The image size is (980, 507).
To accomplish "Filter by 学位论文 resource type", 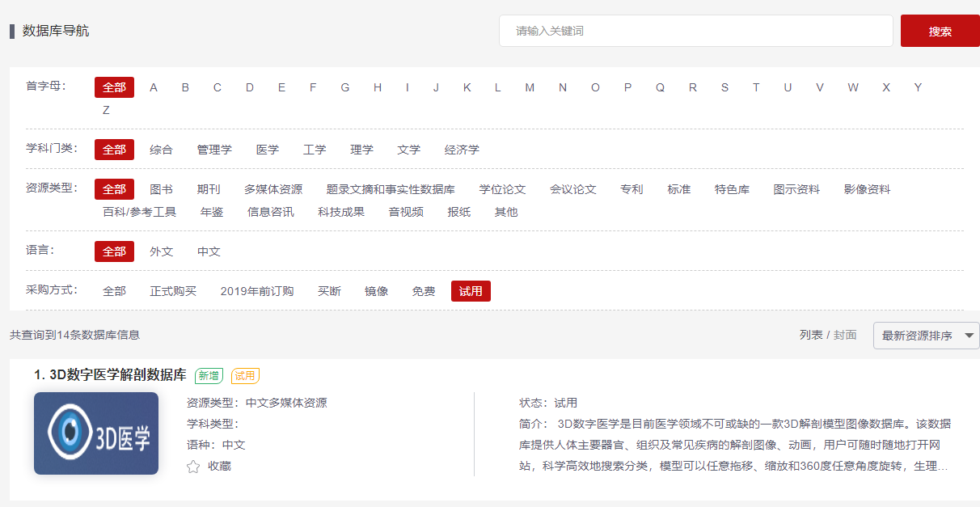I will click(502, 189).
